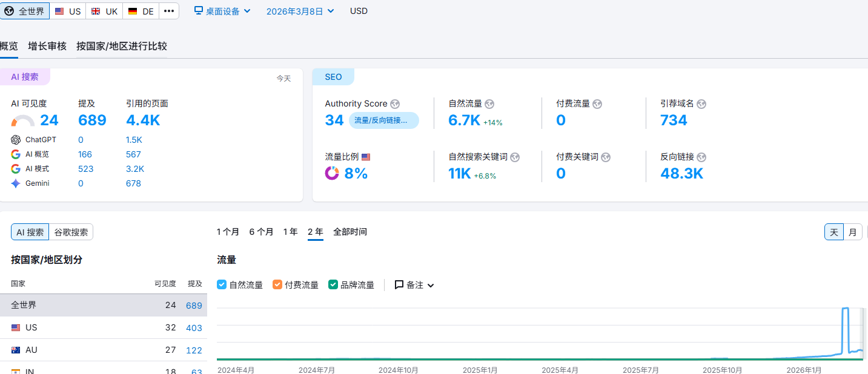
Task: Expand the 备注 notes dropdown
Action: 415,285
